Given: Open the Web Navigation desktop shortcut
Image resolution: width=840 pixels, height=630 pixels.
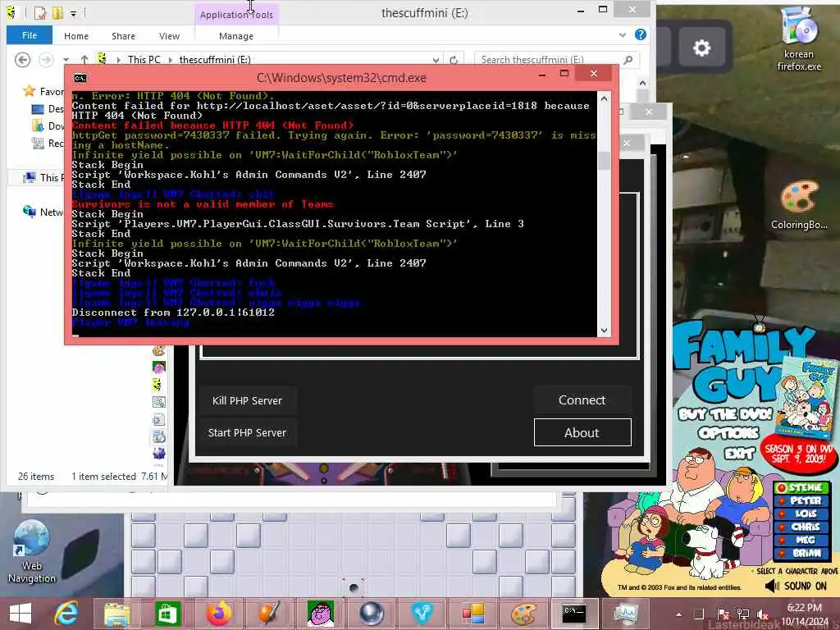Looking at the screenshot, I should (x=32, y=552).
